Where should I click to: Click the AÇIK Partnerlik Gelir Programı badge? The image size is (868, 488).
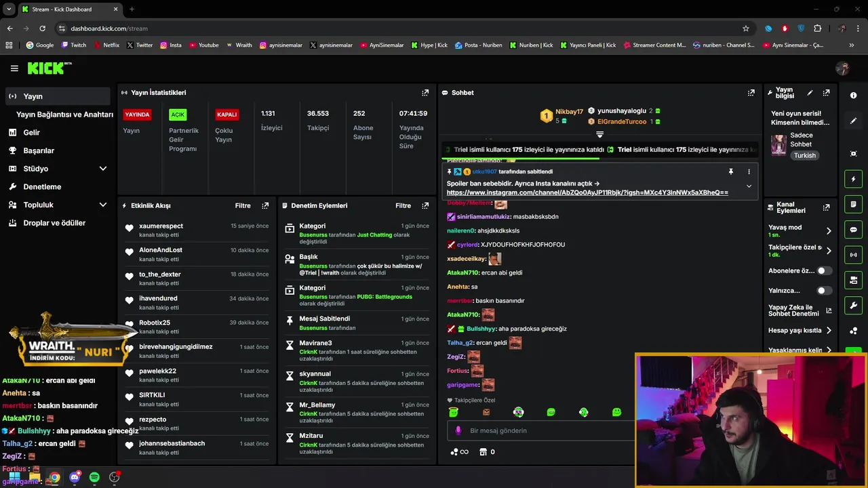click(178, 115)
